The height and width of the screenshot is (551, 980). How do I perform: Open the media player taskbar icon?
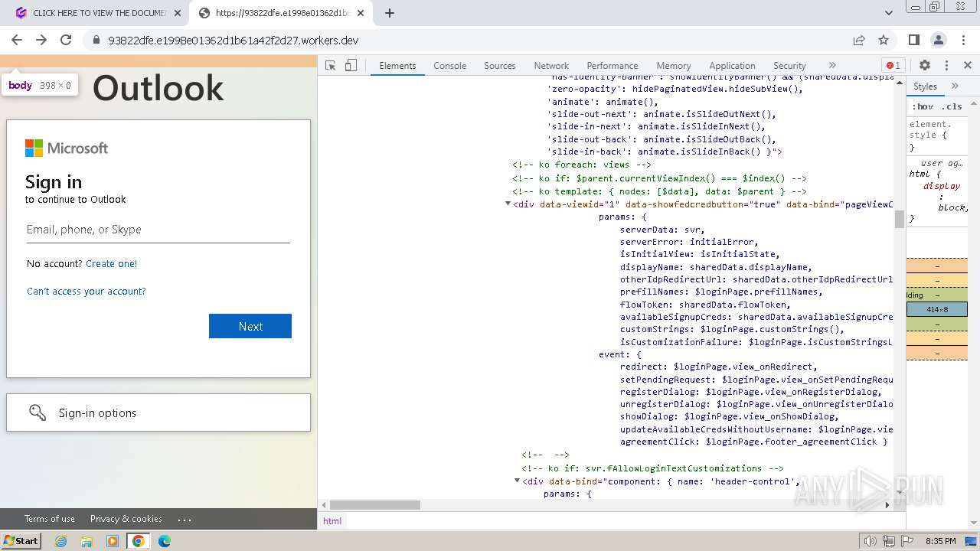pos(113,541)
